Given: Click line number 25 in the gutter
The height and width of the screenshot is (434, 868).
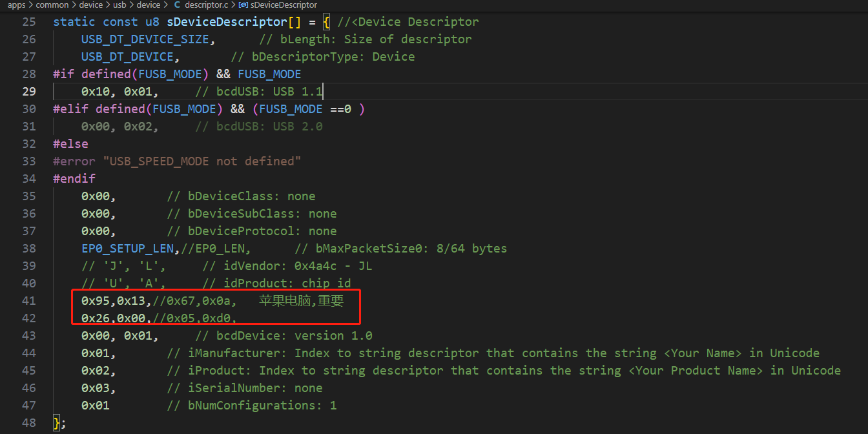Looking at the screenshot, I should [x=29, y=22].
